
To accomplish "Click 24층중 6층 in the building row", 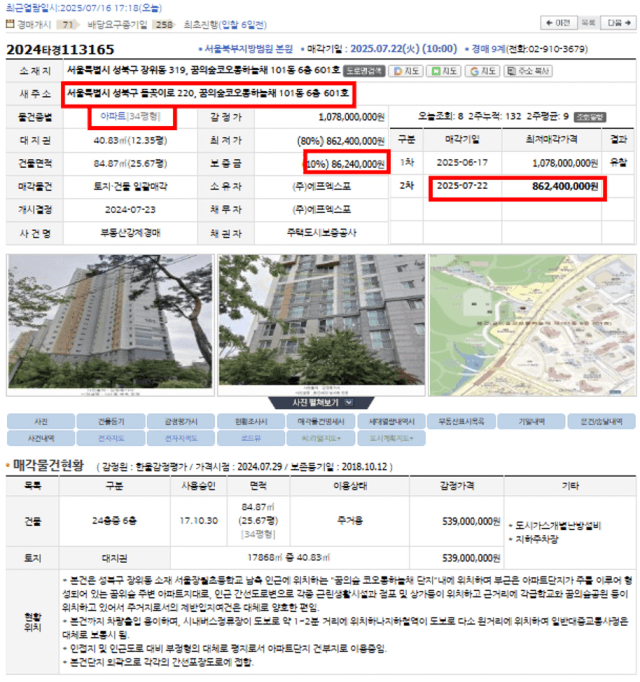I will click(114, 521).
